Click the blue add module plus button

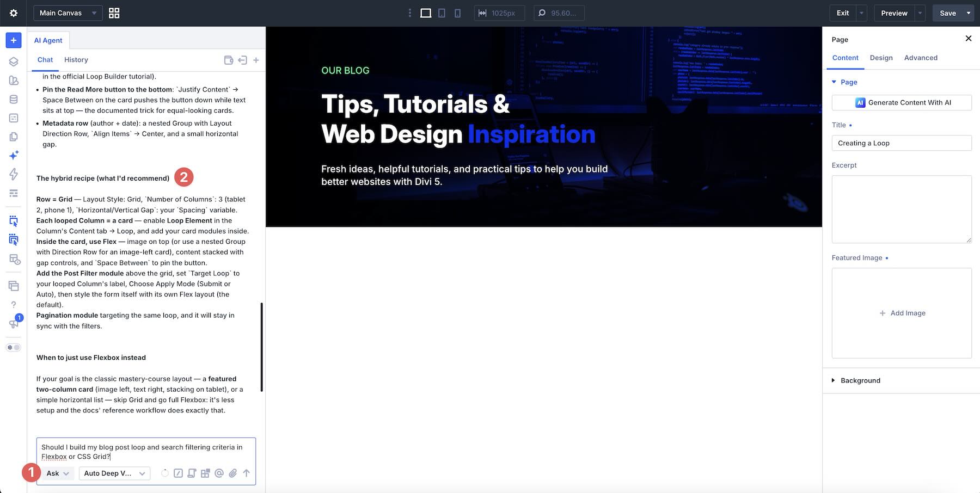pyautogui.click(x=14, y=40)
